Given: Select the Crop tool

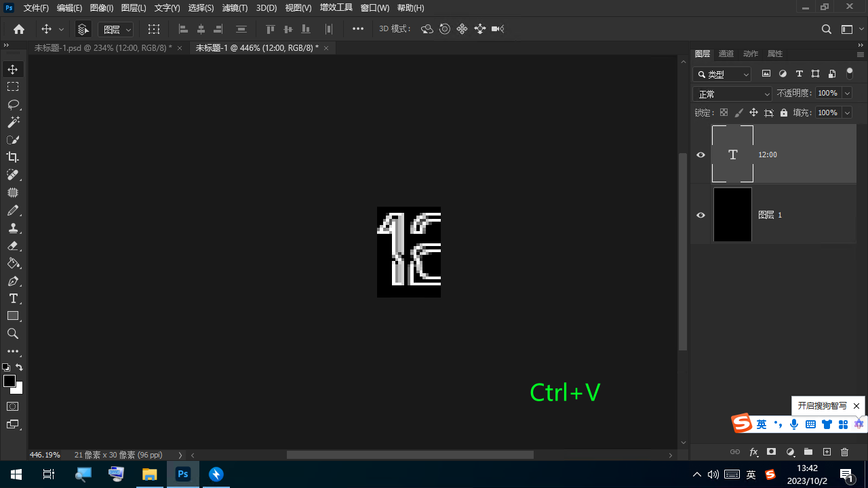Looking at the screenshot, I should (x=13, y=157).
